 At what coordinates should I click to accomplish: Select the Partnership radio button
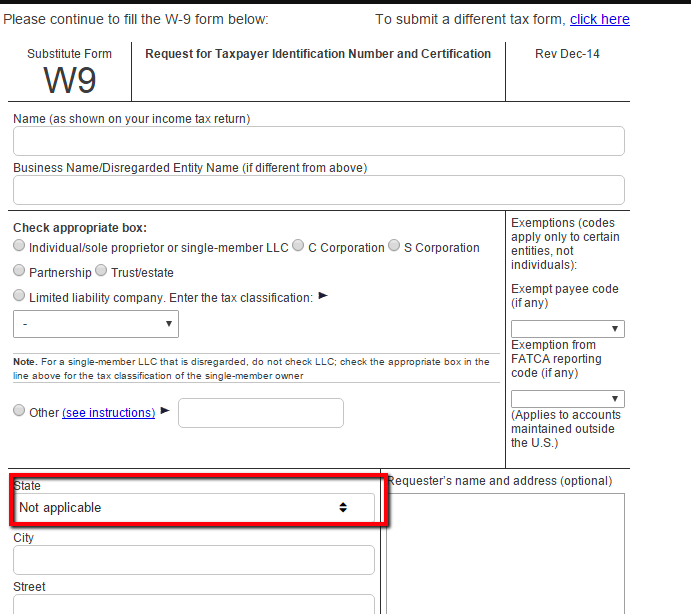point(20,271)
